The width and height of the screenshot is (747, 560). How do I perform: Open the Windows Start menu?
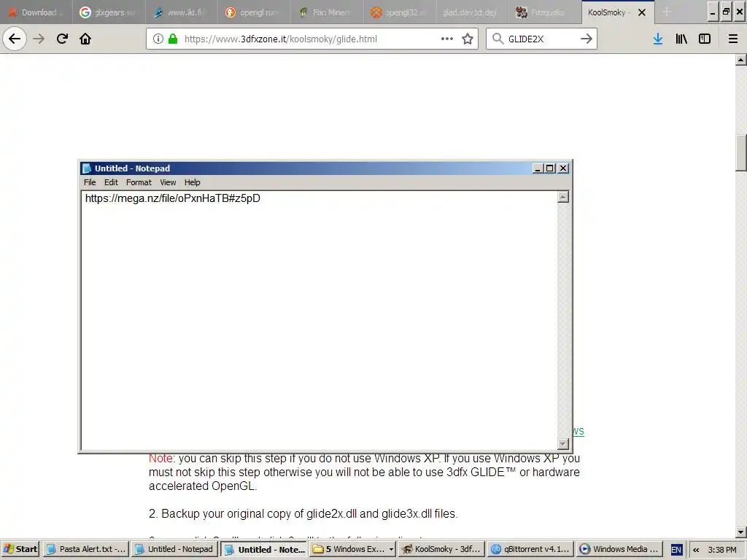(x=20, y=549)
